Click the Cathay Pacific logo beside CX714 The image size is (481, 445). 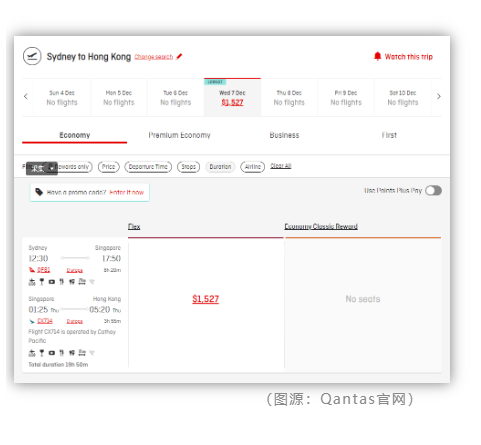click(x=32, y=321)
